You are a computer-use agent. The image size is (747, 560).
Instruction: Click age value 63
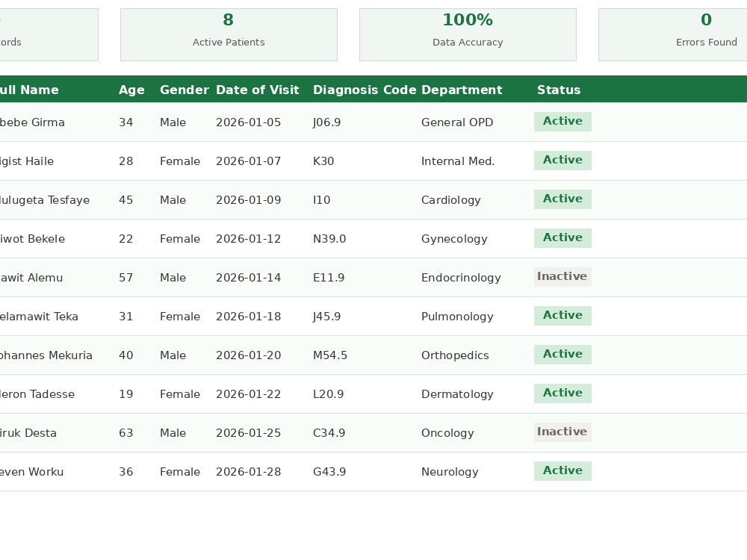click(125, 433)
